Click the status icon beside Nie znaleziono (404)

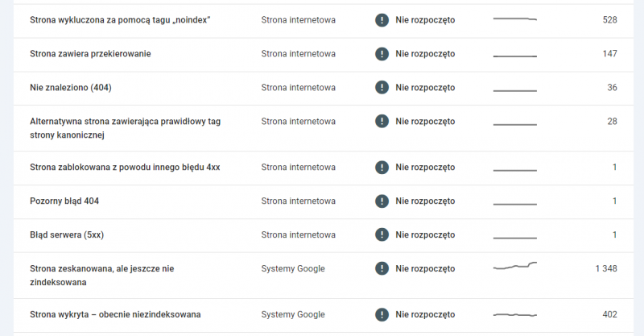pyautogui.click(x=382, y=88)
